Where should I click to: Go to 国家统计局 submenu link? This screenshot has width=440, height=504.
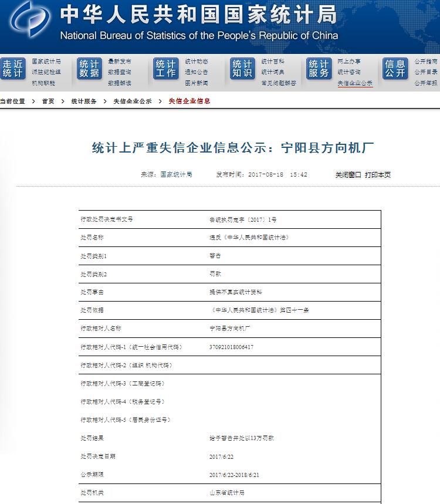point(46,62)
